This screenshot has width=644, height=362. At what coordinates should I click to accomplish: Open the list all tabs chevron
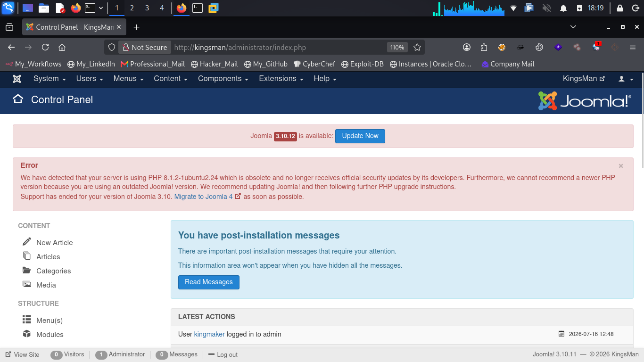pos(573,27)
